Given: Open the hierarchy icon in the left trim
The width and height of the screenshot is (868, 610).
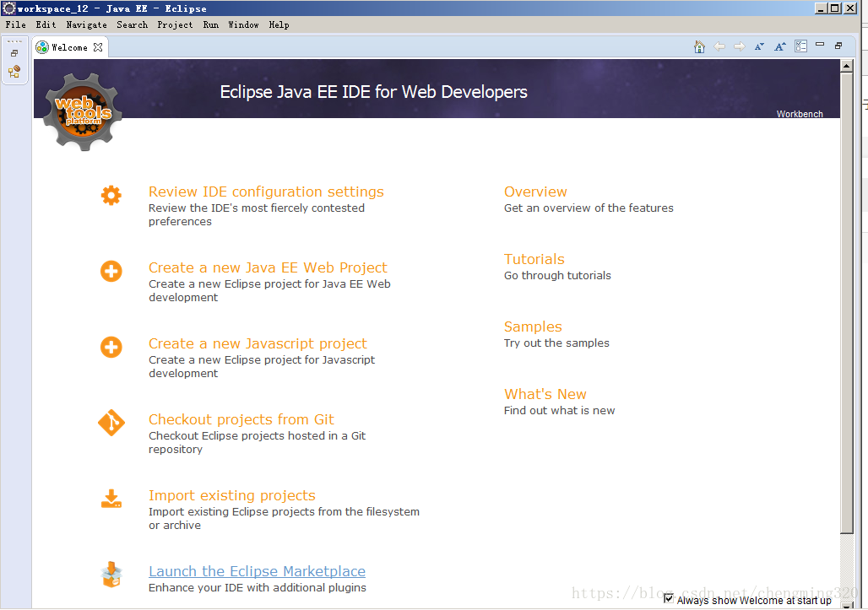Looking at the screenshot, I should click(x=14, y=72).
